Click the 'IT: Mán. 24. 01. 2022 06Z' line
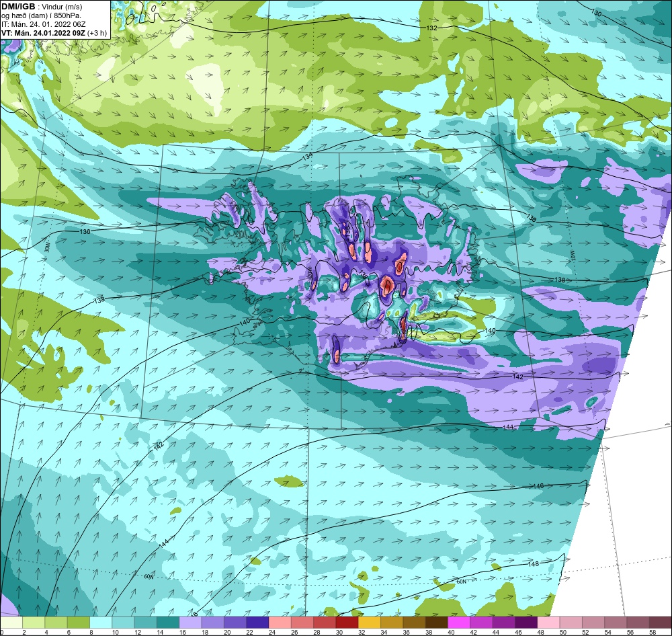This screenshot has height=636, width=672. tap(43, 24)
